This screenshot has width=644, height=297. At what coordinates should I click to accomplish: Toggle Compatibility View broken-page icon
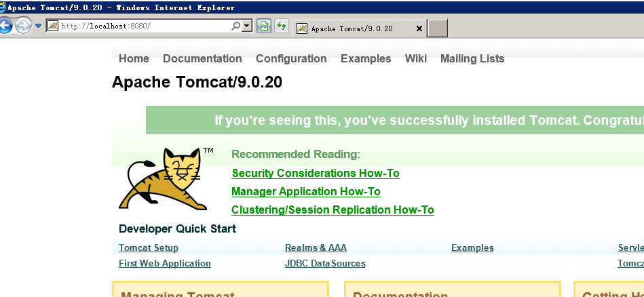(264, 26)
